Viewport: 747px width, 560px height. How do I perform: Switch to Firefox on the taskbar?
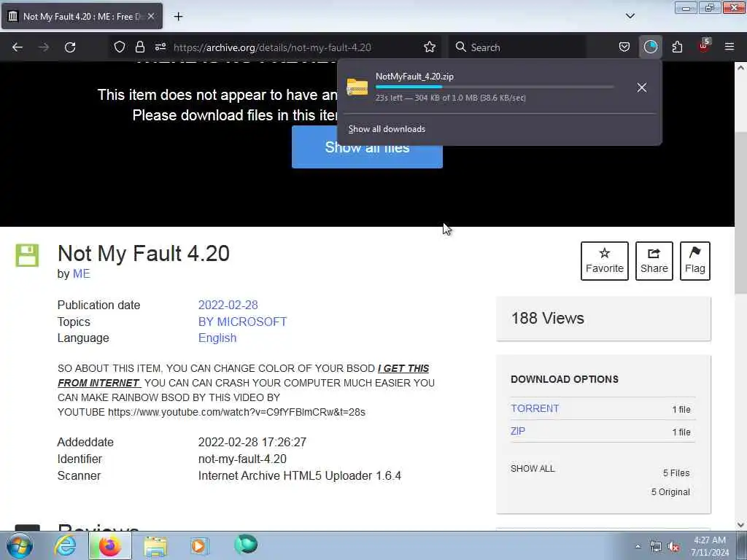[x=109, y=545]
